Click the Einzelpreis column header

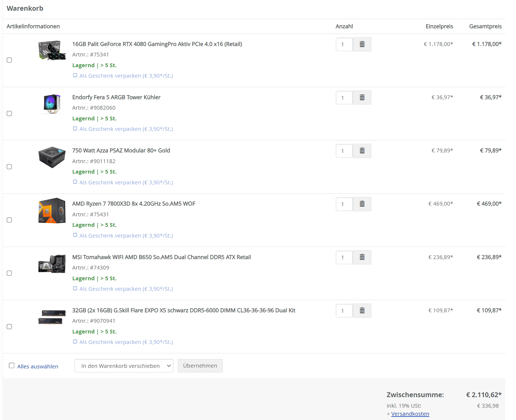pyautogui.click(x=439, y=26)
